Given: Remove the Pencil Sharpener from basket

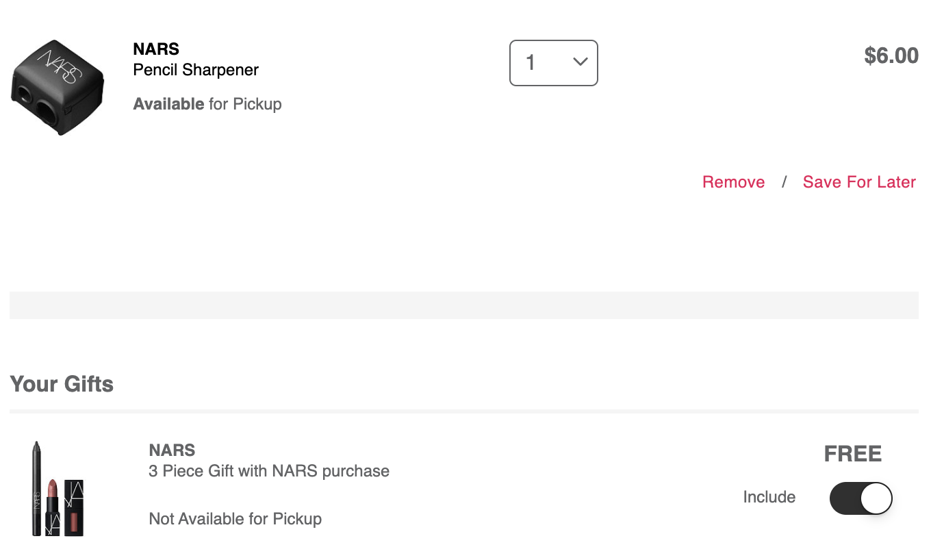Looking at the screenshot, I should [x=733, y=182].
